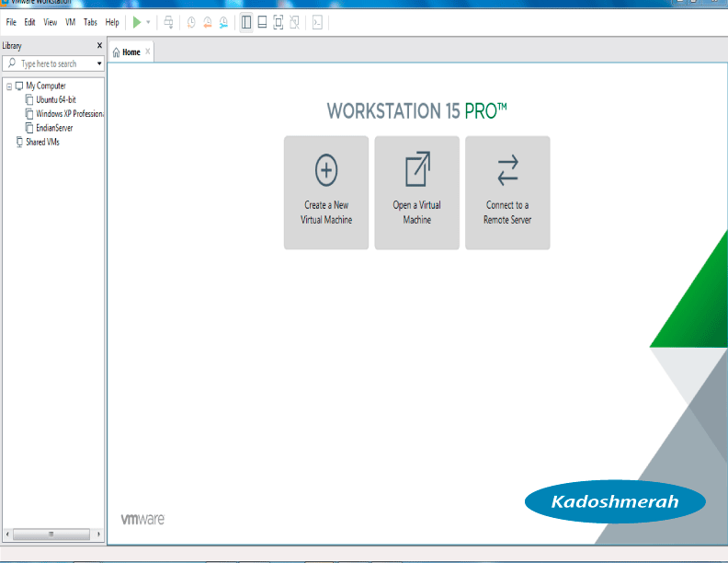Click Create a New Virtual Machine
This screenshot has width=728, height=563.
tap(326, 193)
